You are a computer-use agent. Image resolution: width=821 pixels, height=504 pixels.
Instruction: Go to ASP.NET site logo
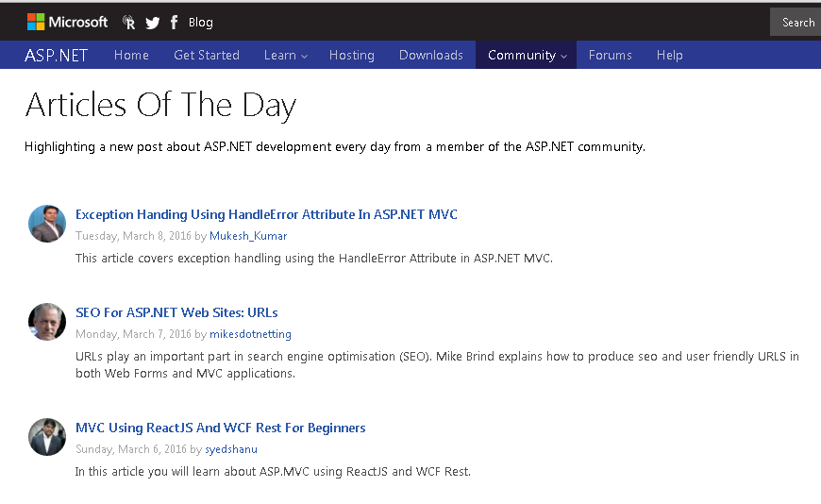[x=56, y=55]
